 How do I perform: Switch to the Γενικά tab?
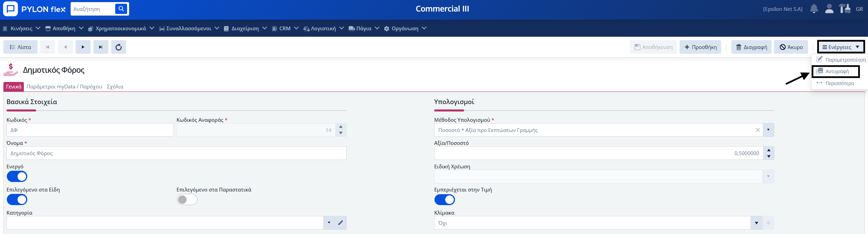(14, 87)
